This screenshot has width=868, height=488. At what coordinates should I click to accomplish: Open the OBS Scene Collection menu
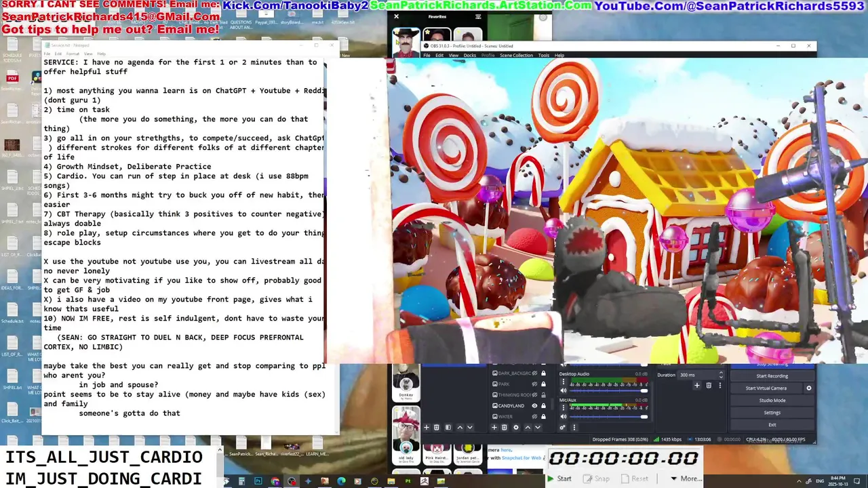(517, 56)
